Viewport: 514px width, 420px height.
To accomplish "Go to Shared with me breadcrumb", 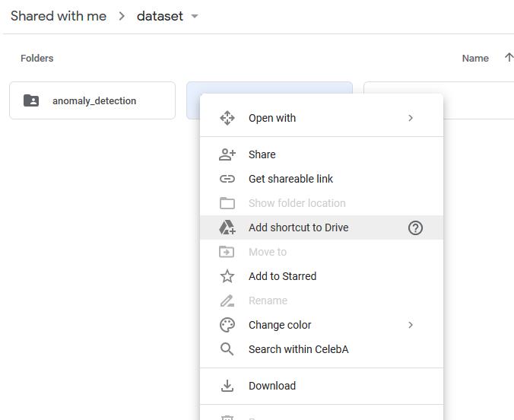I will coord(59,16).
